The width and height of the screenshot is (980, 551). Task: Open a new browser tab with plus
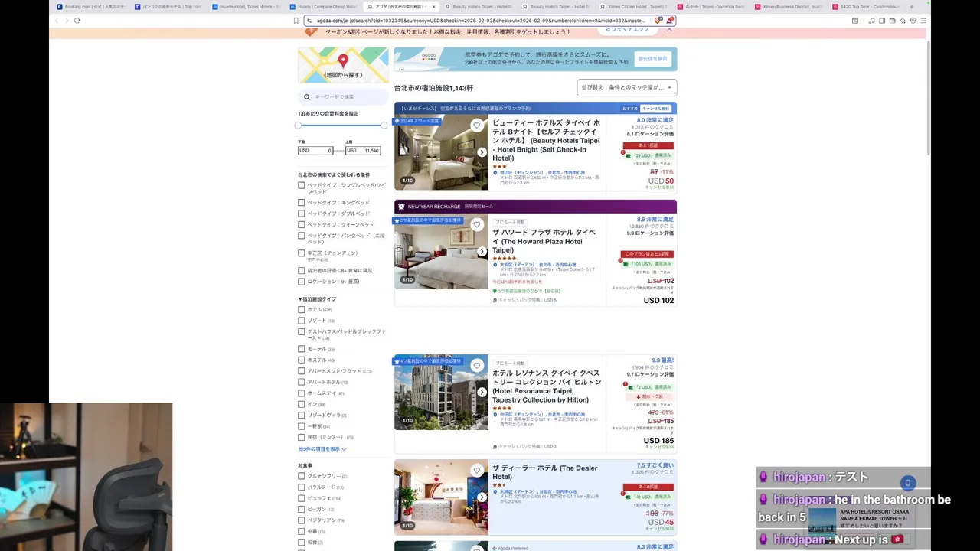911,7
